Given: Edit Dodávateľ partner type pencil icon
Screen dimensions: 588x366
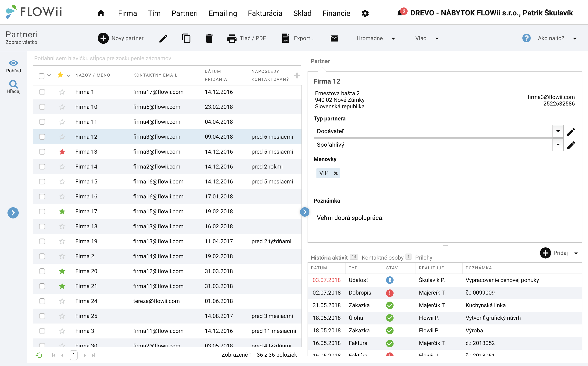Looking at the screenshot, I should click(571, 131).
